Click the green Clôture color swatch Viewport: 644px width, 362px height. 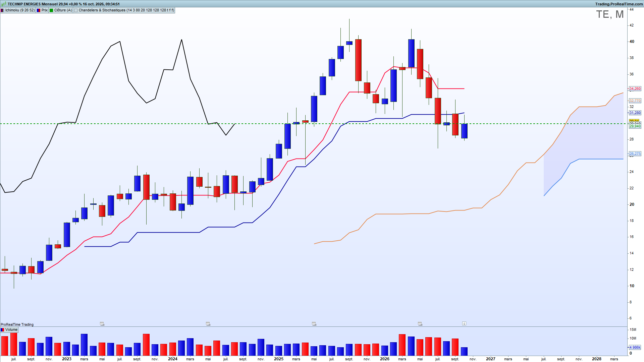(51, 10)
